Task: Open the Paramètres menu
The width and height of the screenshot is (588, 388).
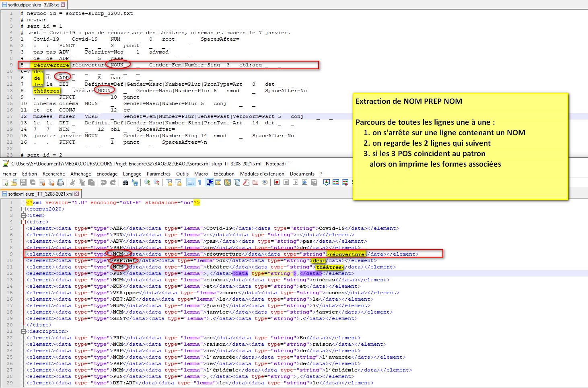Action: tap(158, 174)
